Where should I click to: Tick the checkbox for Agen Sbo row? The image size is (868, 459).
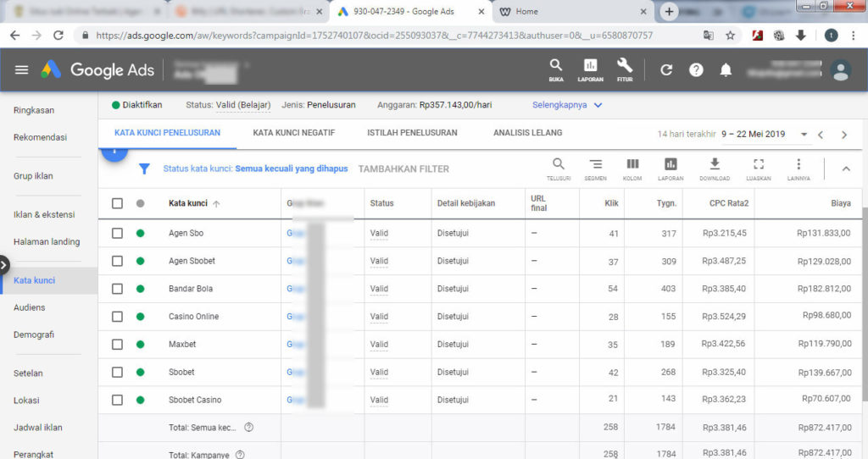118,233
